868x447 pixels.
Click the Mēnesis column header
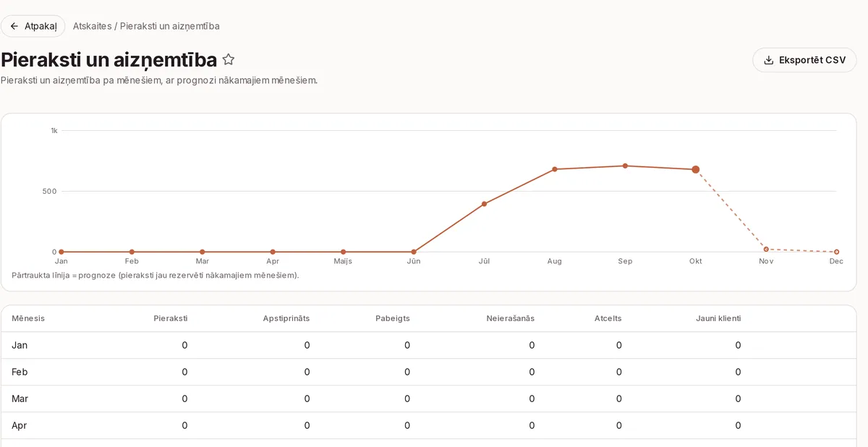pyautogui.click(x=28, y=318)
